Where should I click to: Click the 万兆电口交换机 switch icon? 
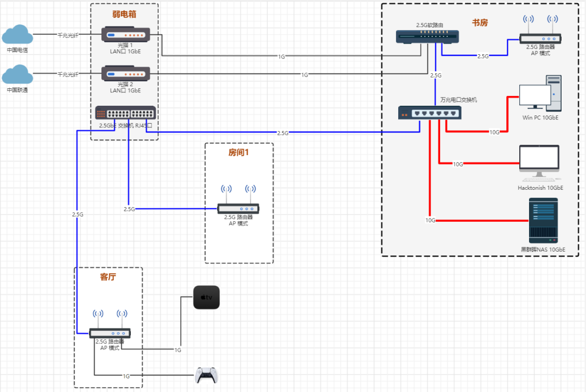(429, 113)
